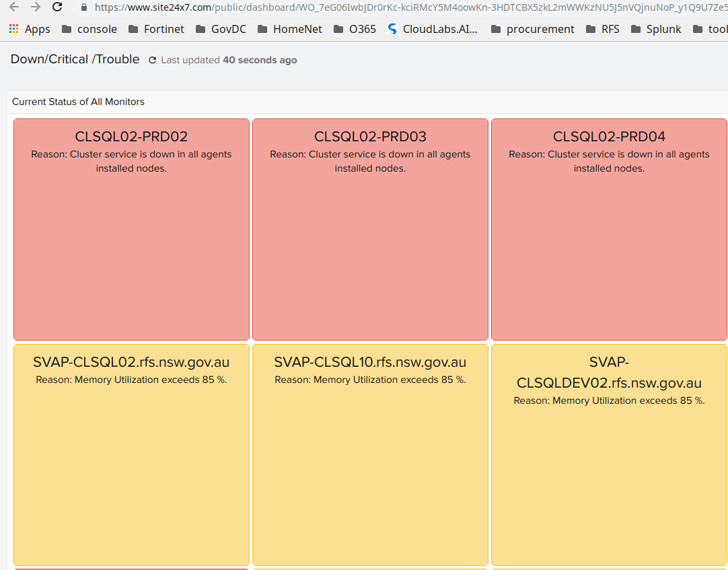The image size is (728, 570).
Task: Open the CLSQL02-PRD03 monitor tile
Action: 370,229
